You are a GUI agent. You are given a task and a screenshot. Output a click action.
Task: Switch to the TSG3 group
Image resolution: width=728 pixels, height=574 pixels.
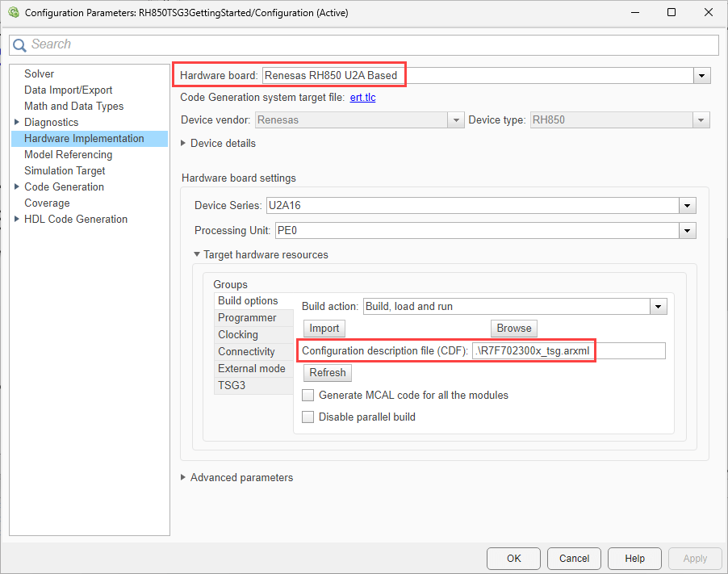(x=232, y=386)
